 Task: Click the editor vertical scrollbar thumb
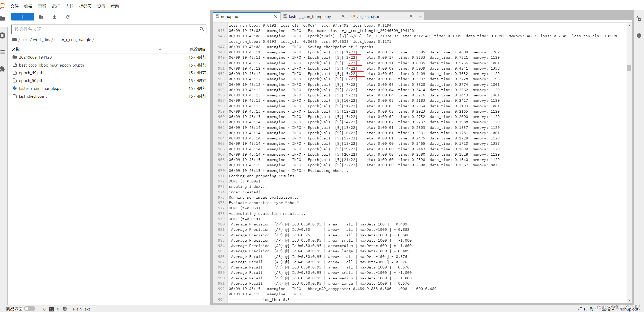[629, 68]
